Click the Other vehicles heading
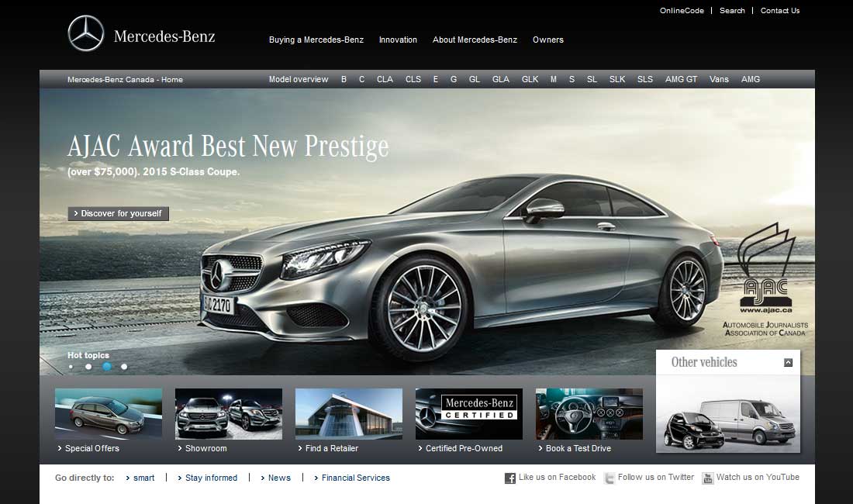The width and height of the screenshot is (853, 504). tap(704, 363)
